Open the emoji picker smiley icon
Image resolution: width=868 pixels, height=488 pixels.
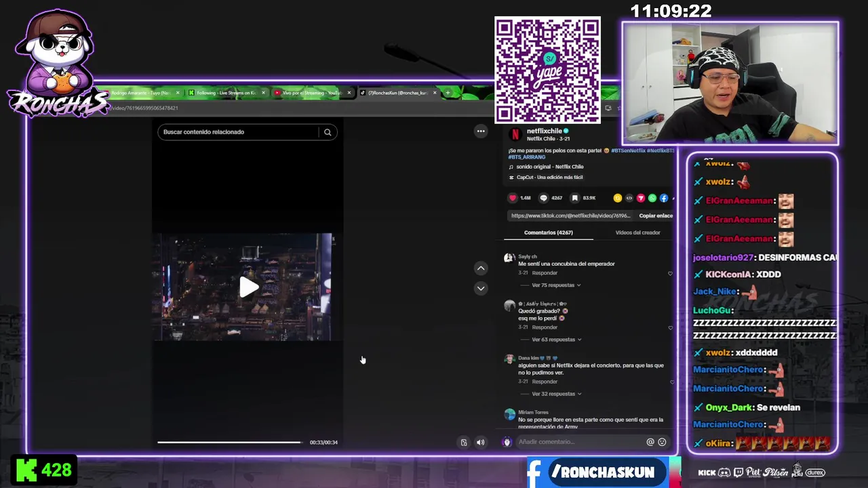[x=662, y=442]
